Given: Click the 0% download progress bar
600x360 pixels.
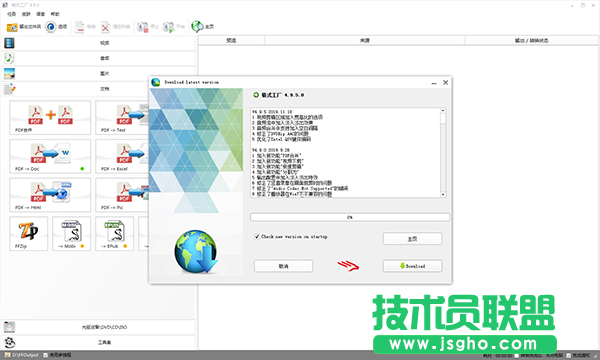Looking at the screenshot, I should point(350,217).
